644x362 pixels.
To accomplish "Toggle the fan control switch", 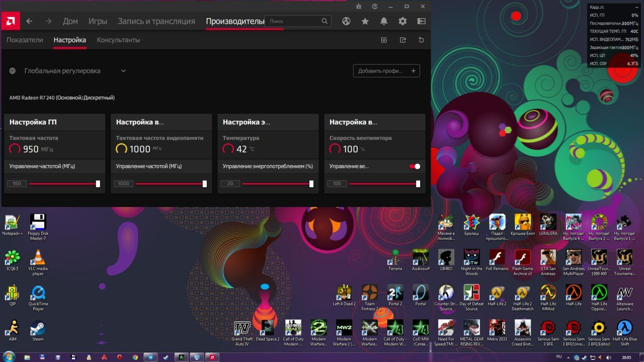I will [x=415, y=166].
